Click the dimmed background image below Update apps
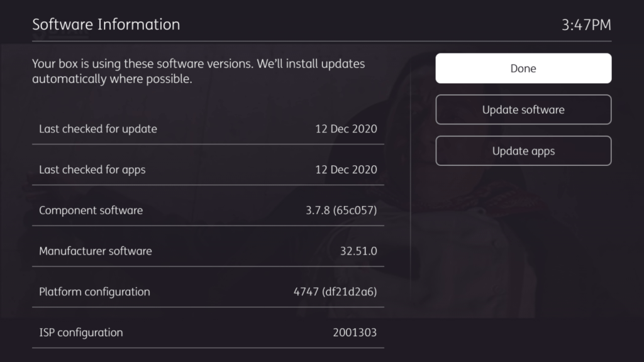Screen dimensions: 644x362 523,239
